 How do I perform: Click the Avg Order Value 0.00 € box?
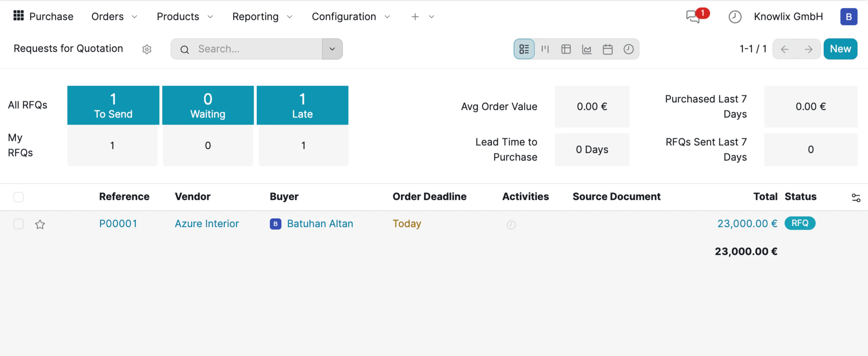click(x=592, y=107)
